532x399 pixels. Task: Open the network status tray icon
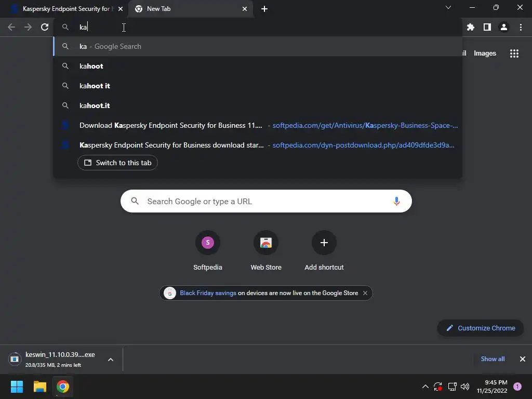[x=452, y=387]
